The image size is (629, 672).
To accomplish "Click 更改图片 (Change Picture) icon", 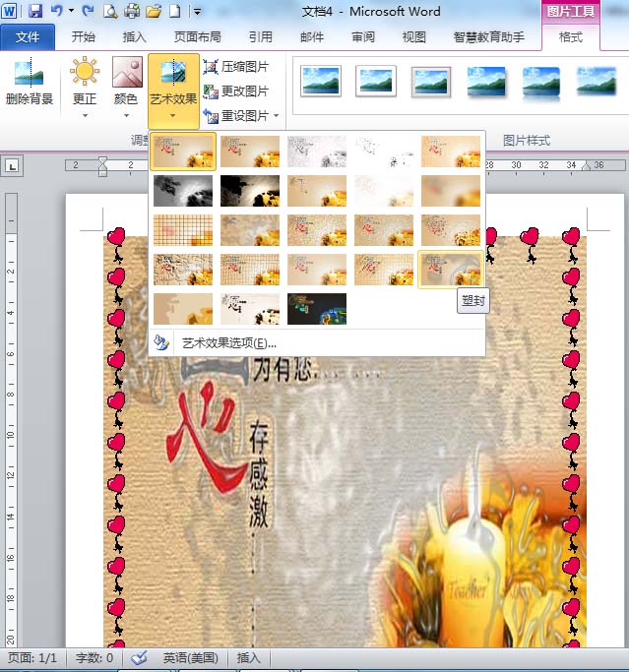I will click(211, 92).
